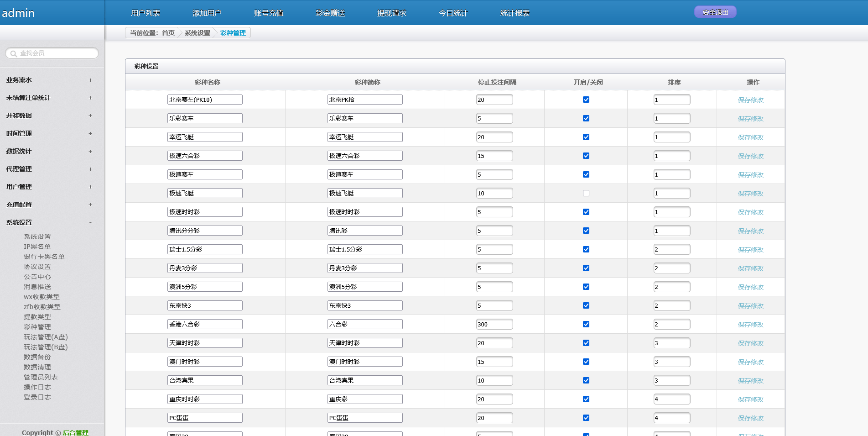Uncheck the enable box for 北京赛车(PK10)
The height and width of the screenshot is (436, 868).
pos(586,100)
